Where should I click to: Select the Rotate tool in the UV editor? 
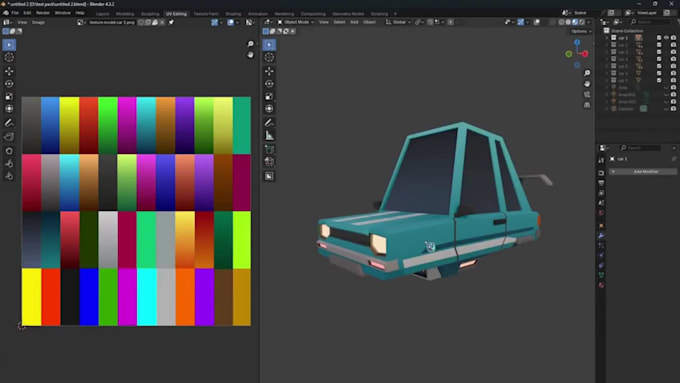click(9, 84)
